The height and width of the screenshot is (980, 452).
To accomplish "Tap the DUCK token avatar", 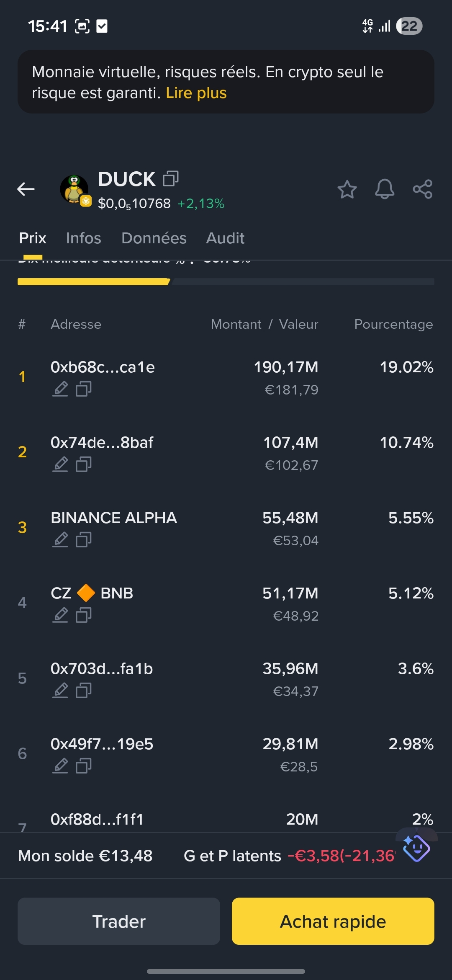I will tap(74, 189).
